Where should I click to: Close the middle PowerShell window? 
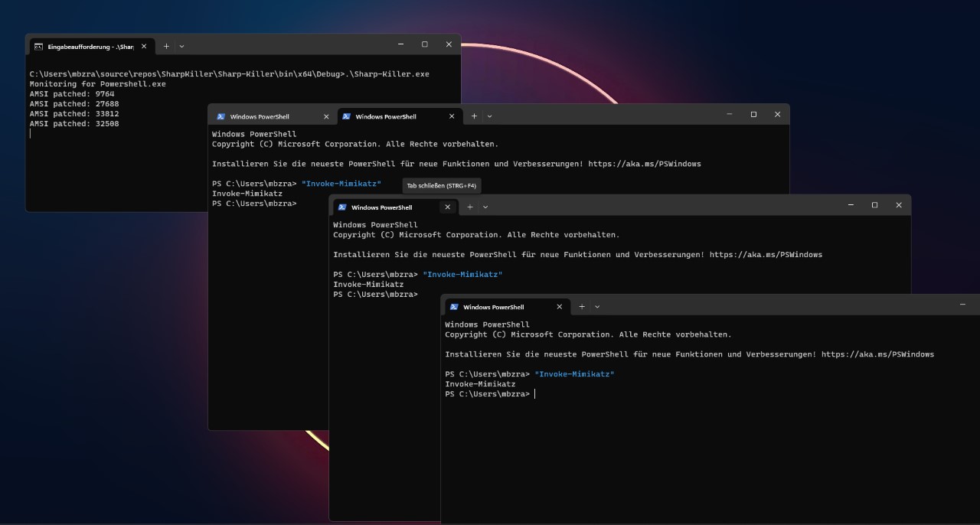(899, 205)
